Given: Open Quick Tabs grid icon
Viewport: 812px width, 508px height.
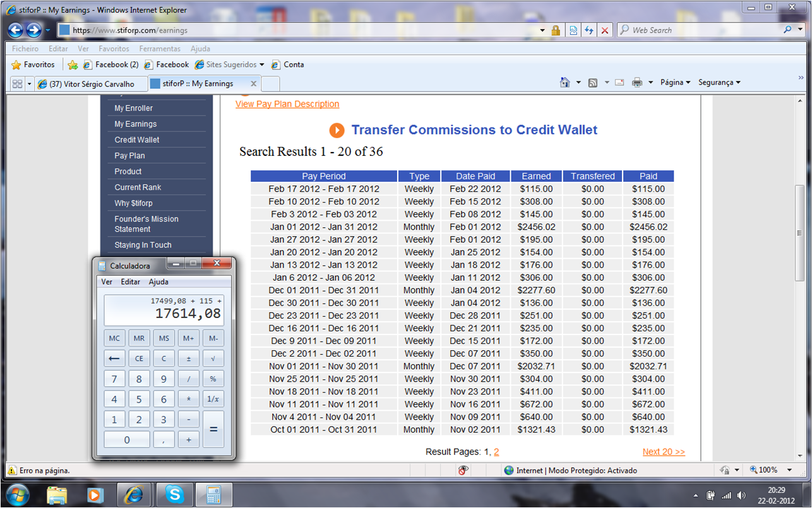Looking at the screenshot, I should (x=17, y=83).
